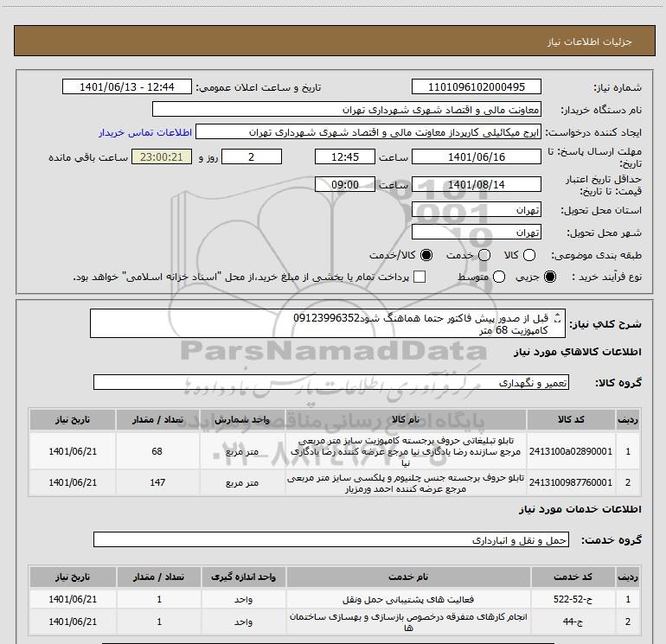Click the واحد شمارش column header
The width and height of the screenshot is (666, 644).
[242, 419]
